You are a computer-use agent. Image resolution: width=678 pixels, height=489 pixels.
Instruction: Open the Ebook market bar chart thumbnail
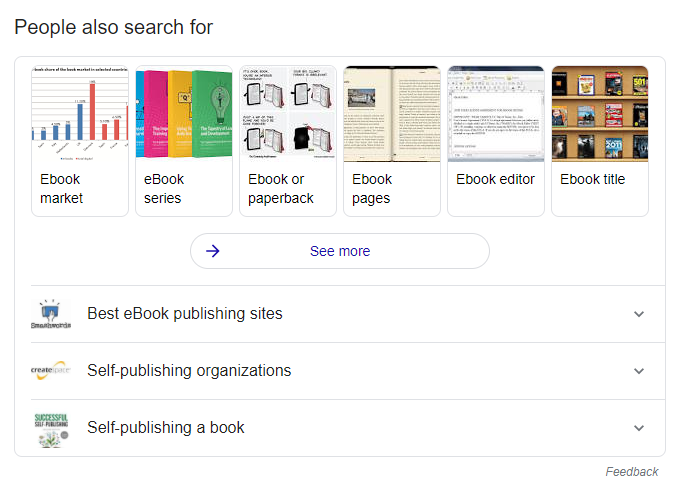80,114
